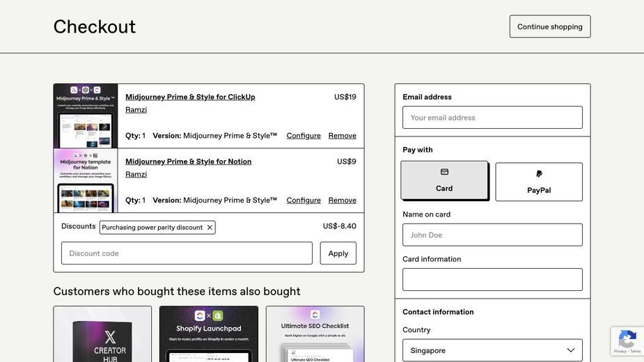Expand the Country dropdown showing Singapore

492,350
